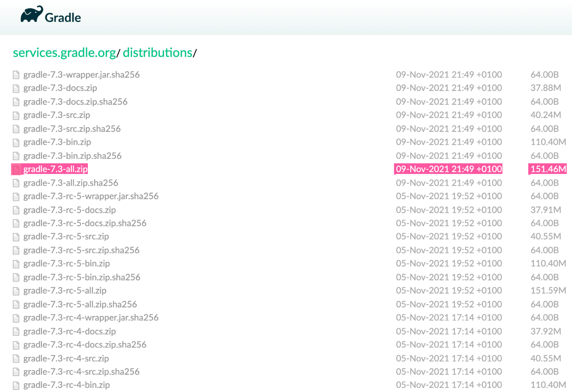Open gradle-7.3-rc-5-bin.zip.sha256 link

coord(82,277)
